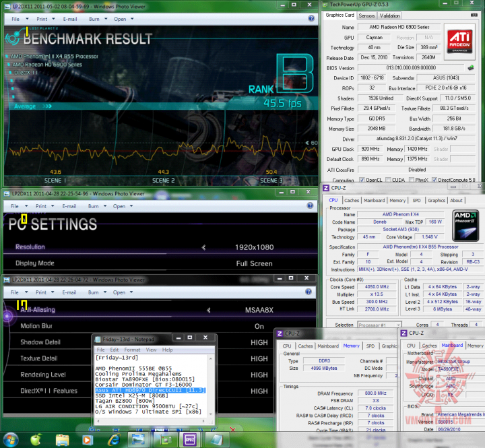
Task: Launch Internet Explorer from the taskbar
Action: click(114, 440)
